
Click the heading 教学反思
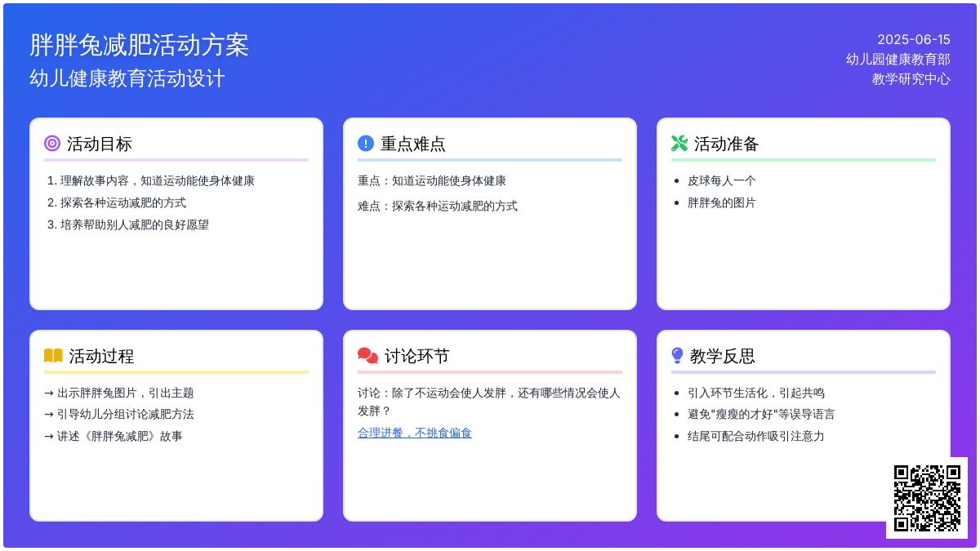point(723,357)
